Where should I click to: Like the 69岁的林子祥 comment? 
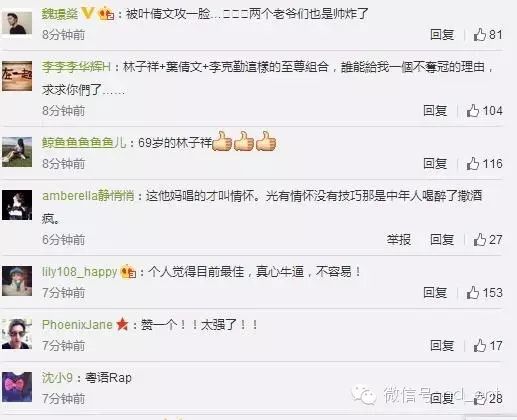pyautogui.click(x=473, y=163)
